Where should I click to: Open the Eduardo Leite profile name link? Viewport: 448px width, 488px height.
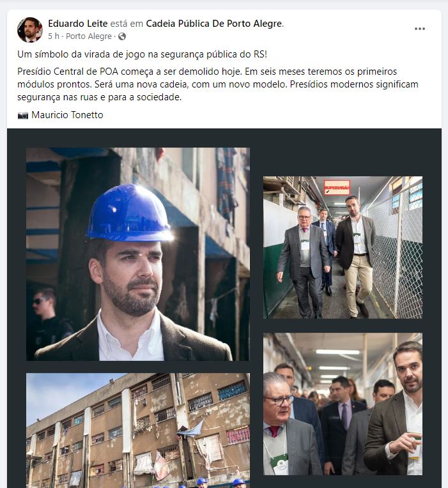click(x=78, y=24)
